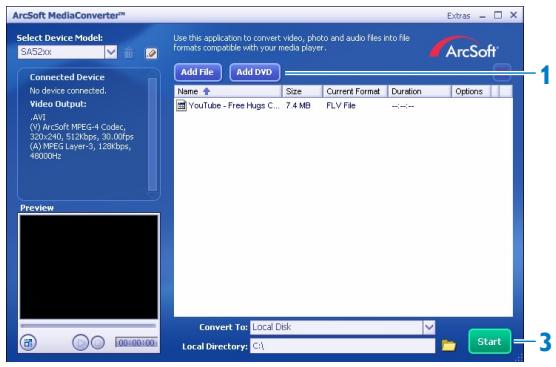Browse for a folder with the folder icon
The width and height of the screenshot is (556, 367).
click(x=449, y=345)
